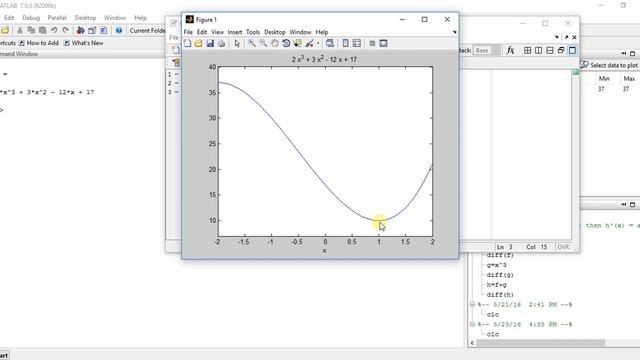Click the fx function browser icon in Editor
640x360 pixels.
tap(510, 50)
